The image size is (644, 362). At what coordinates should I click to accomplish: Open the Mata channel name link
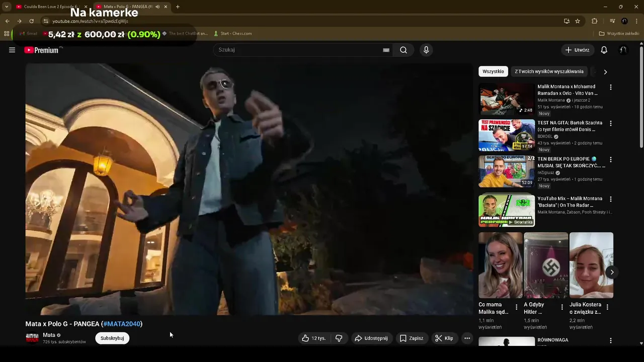coord(49,335)
